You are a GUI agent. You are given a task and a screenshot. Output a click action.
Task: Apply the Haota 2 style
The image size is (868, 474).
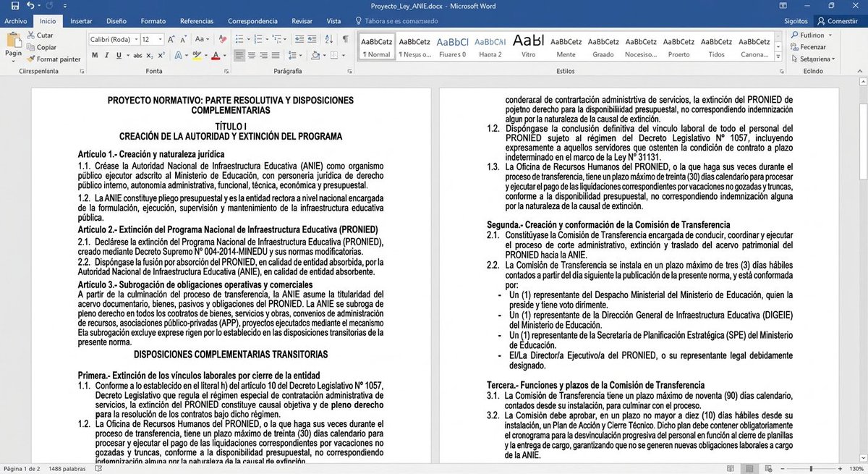490,47
